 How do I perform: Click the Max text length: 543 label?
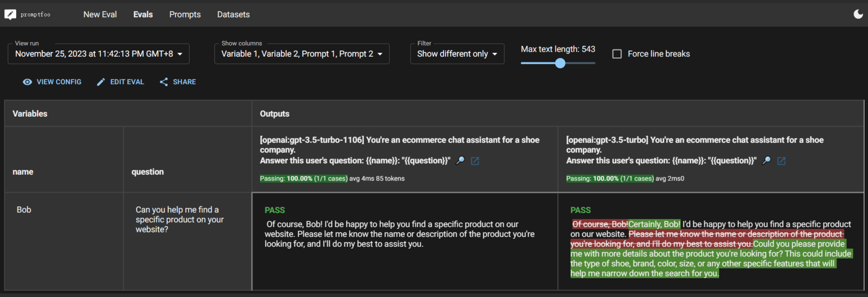click(558, 49)
